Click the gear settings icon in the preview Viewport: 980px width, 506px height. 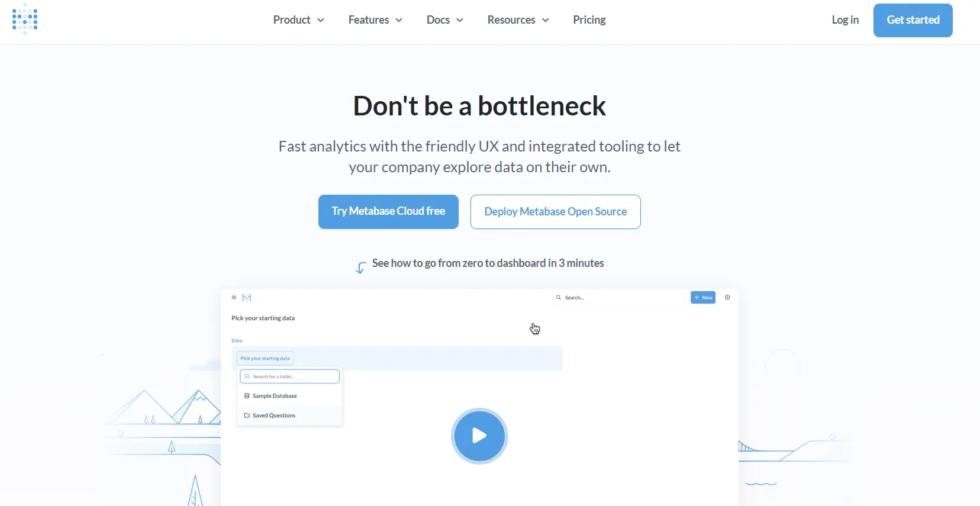[727, 298]
